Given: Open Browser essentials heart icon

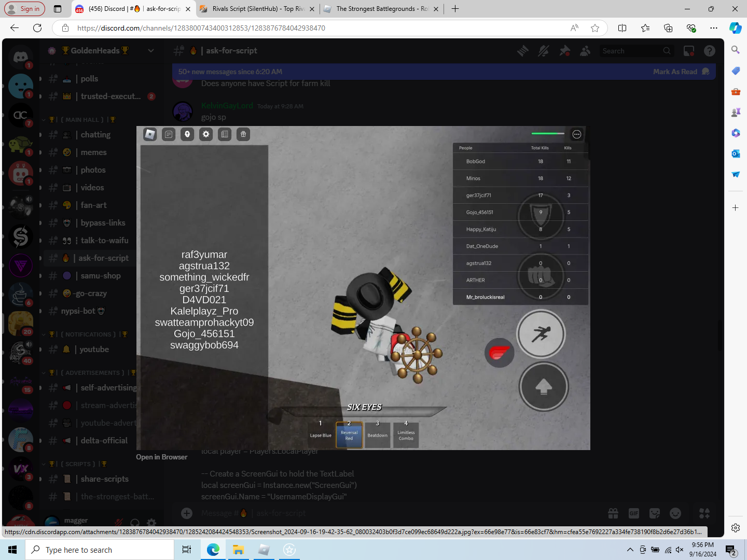Looking at the screenshot, I should pyautogui.click(x=691, y=28).
